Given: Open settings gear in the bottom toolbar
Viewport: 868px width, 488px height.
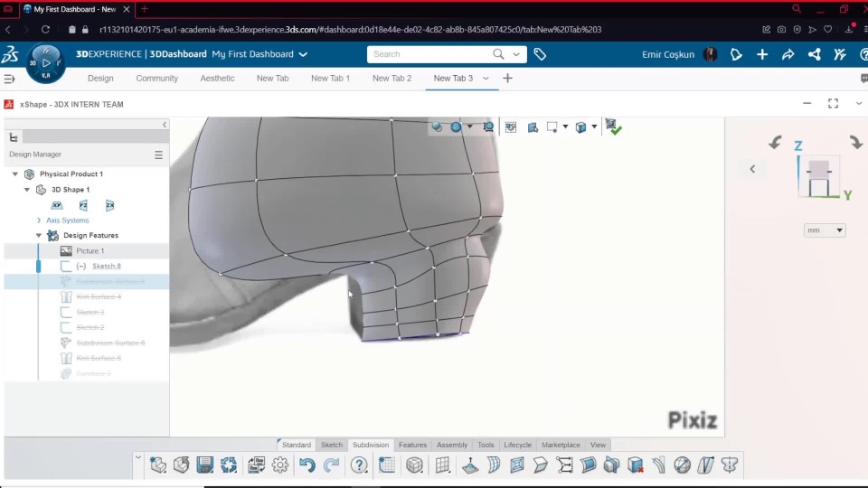Looking at the screenshot, I should 280,465.
